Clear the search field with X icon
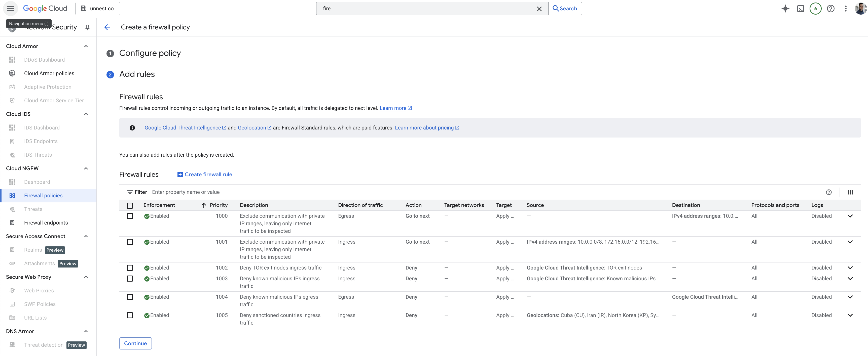 (x=539, y=9)
